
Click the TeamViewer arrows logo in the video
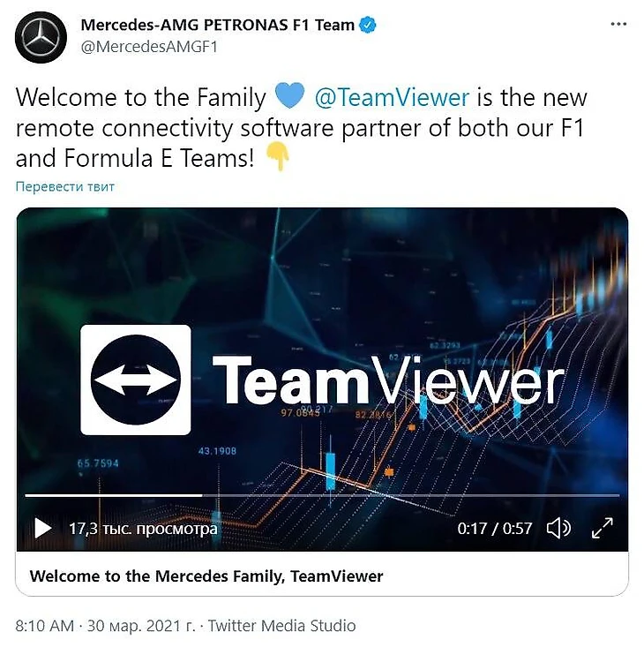pos(136,380)
